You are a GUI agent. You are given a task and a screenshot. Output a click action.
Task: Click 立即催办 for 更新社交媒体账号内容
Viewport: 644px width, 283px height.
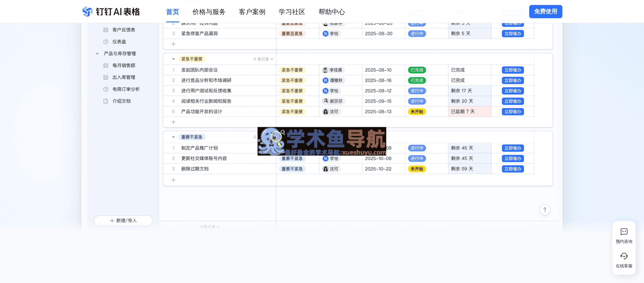pyautogui.click(x=512, y=158)
